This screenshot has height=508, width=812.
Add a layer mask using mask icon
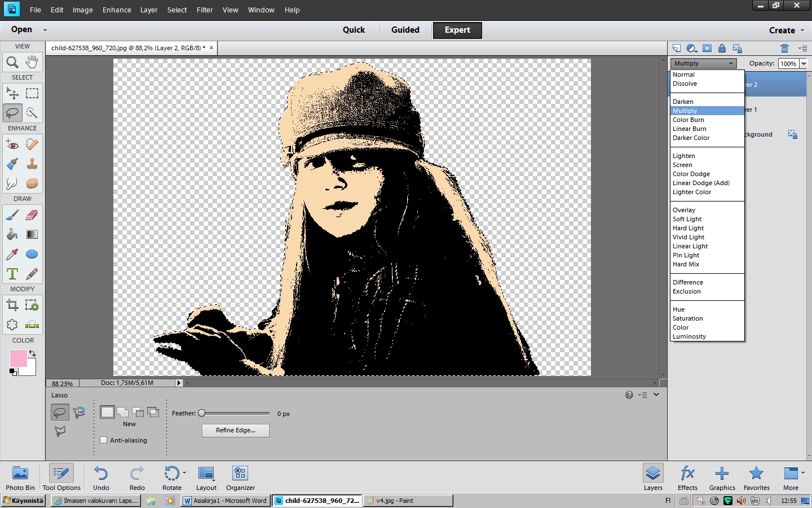(x=707, y=48)
